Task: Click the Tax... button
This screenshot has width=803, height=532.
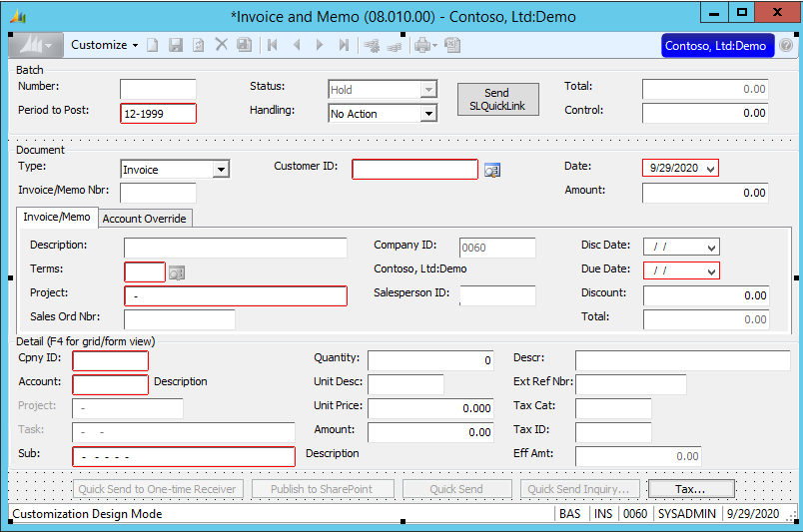Action: tap(691, 489)
